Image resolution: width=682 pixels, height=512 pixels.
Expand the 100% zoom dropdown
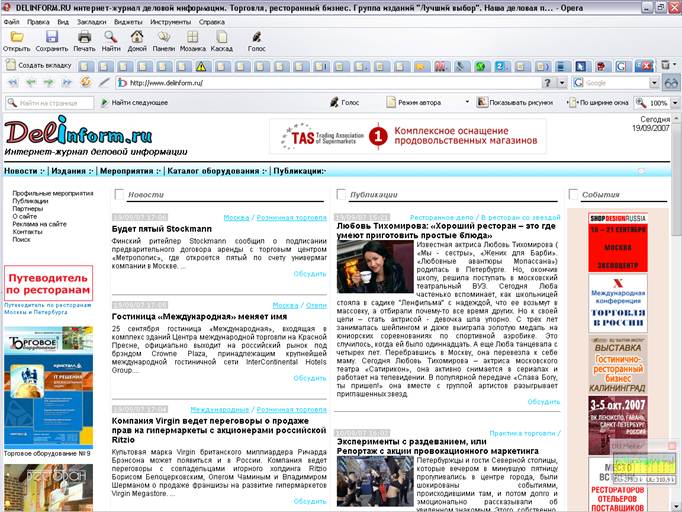pos(675,103)
